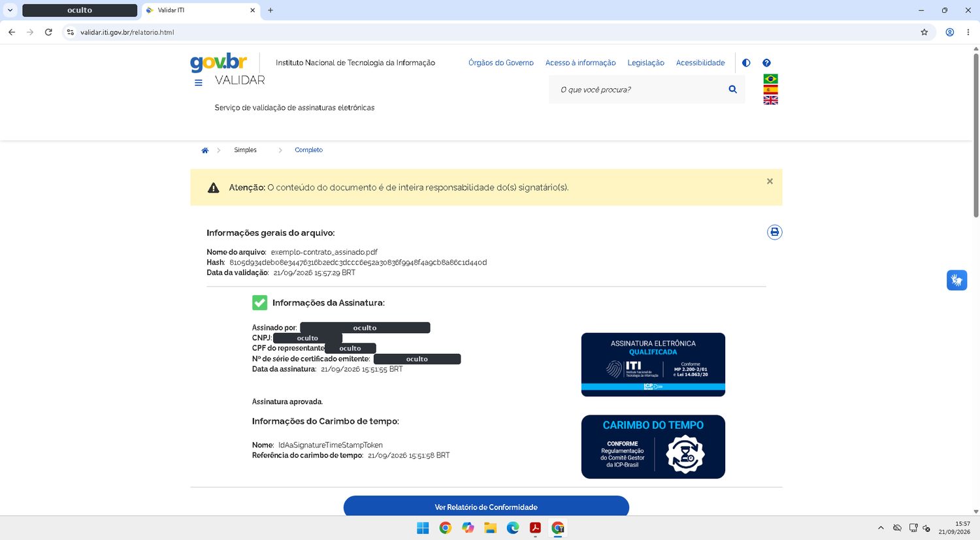Select the Completo breadcrumb
This screenshot has width=980, height=540.
[308, 150]
